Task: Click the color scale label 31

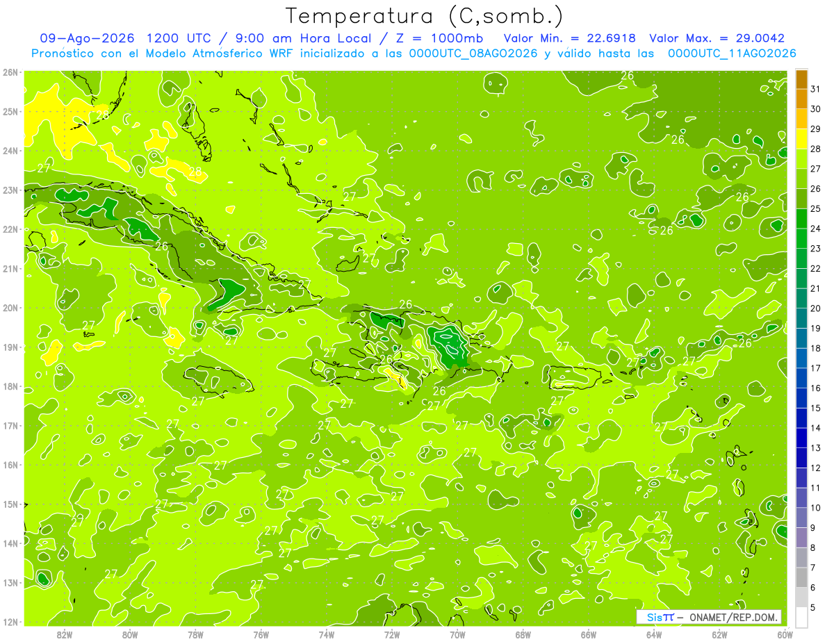Action: pyautogui.click(x=815, y=89)
